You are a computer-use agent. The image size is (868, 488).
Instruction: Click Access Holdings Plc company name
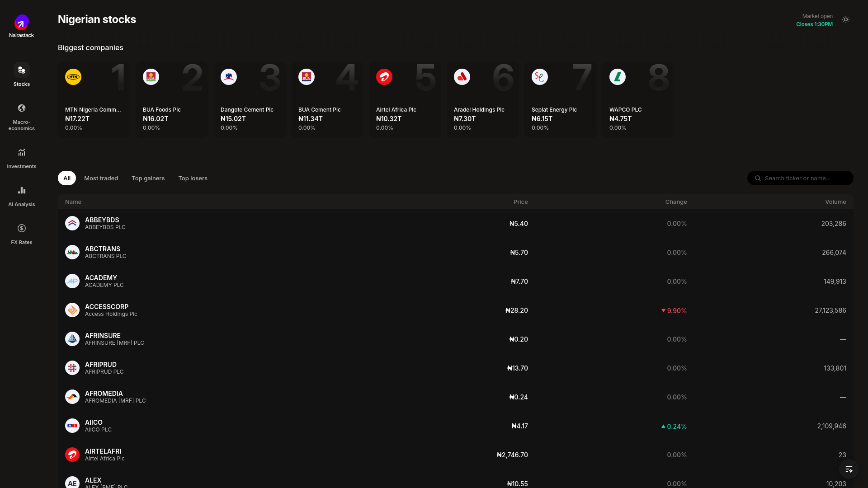(111, 314)
